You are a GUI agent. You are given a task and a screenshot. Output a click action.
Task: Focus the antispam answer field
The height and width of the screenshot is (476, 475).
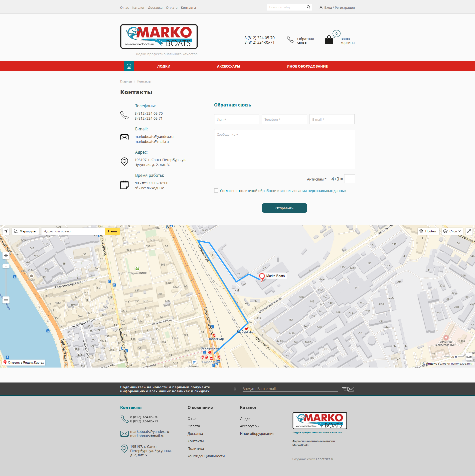click(x=349, y=179)
